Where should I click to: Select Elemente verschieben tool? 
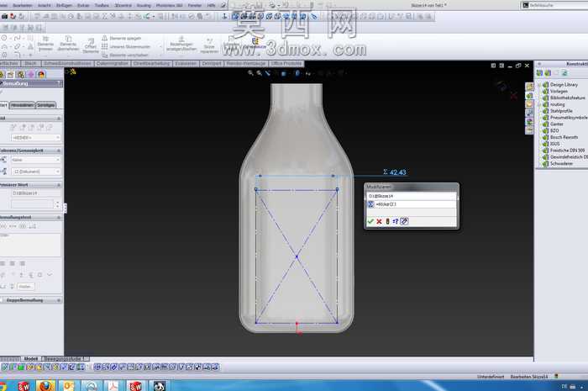click(124, 55)
